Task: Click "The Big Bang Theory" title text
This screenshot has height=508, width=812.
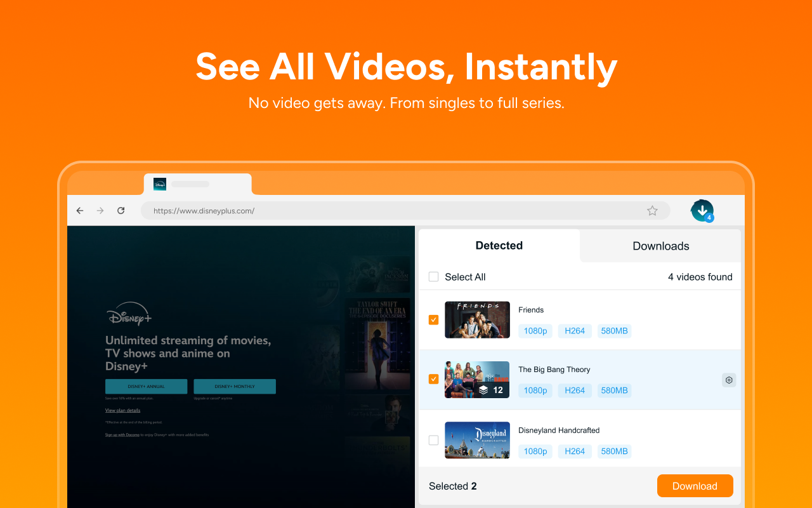Action: 554,370
